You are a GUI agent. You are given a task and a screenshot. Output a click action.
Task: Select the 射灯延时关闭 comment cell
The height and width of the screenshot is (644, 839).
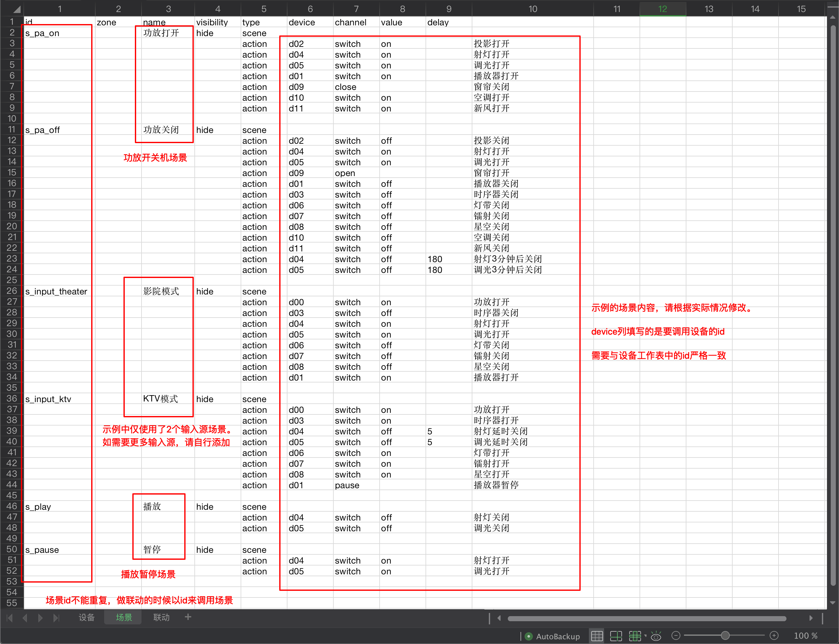[533, 431]
